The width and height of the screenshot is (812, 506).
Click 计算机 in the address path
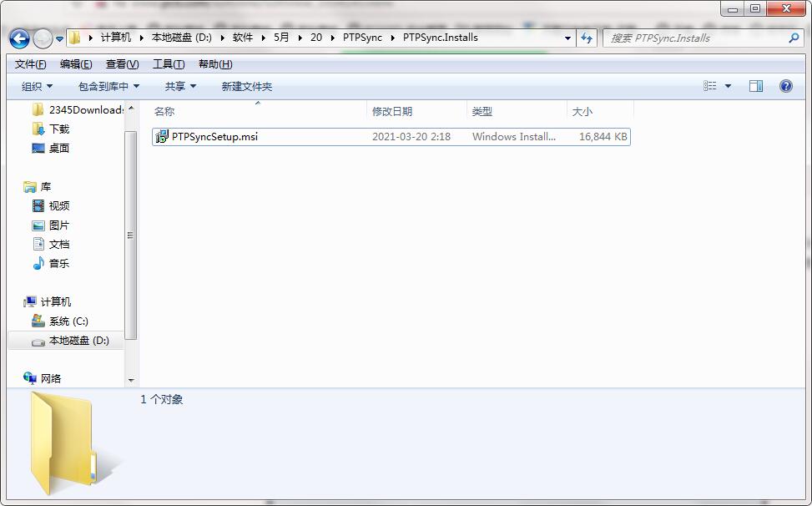point(116,38)
